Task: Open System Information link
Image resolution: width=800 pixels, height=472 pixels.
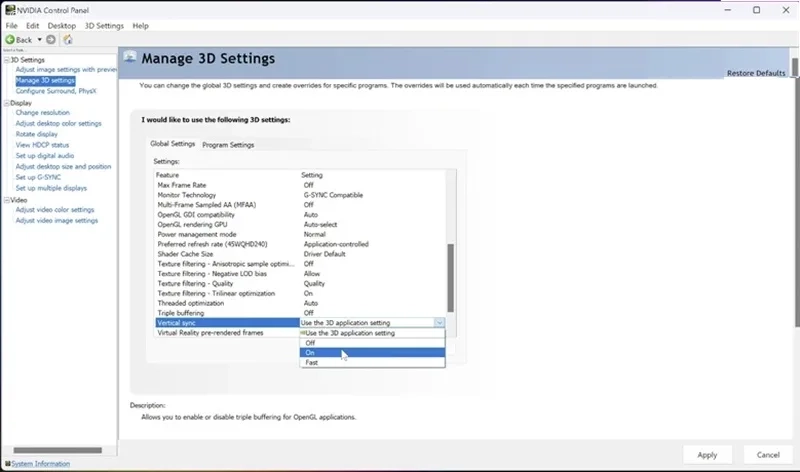Action: point(40,463)
